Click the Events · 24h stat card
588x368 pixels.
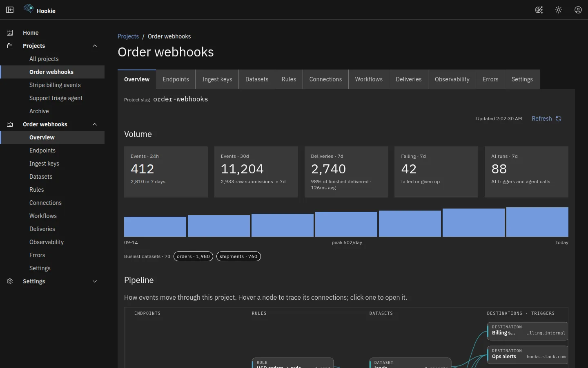166,172
